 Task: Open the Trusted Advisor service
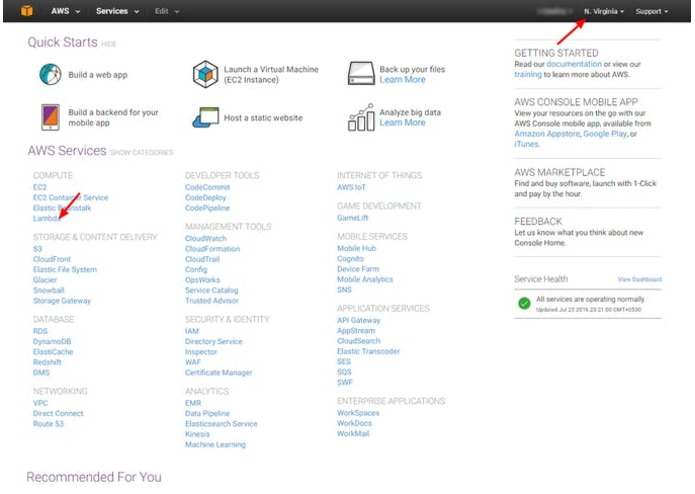point(212,300)
